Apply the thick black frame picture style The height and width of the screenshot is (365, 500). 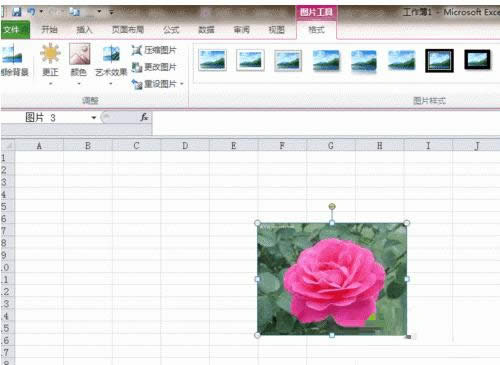(478, 60)
